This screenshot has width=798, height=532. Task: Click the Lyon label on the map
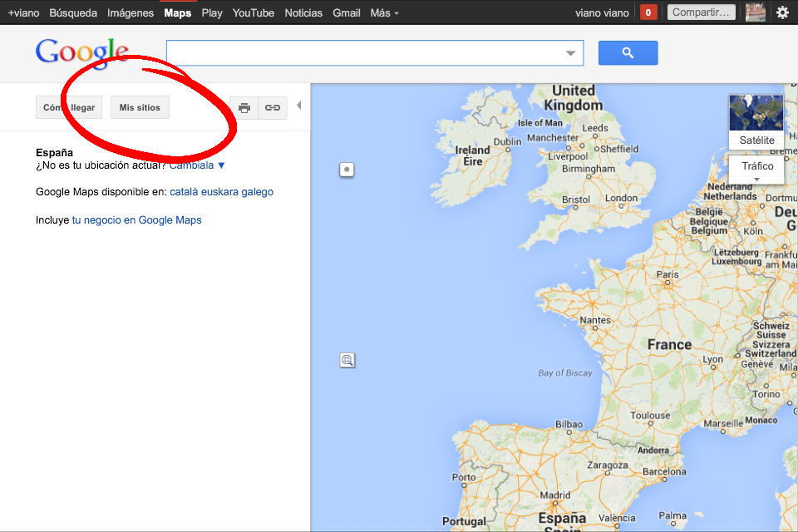point(712,359)
